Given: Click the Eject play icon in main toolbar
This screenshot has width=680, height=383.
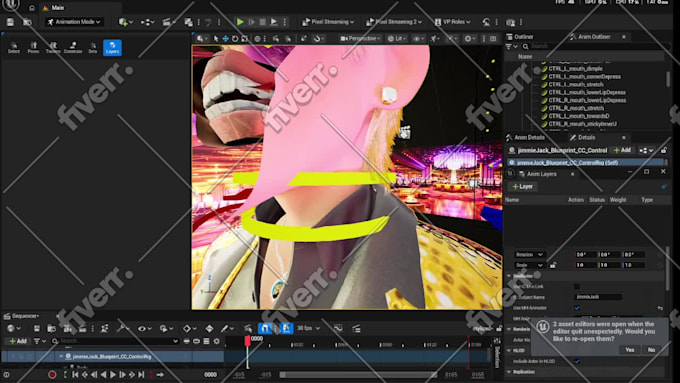Looking at the screenshot, I should [x=274, y=22].
